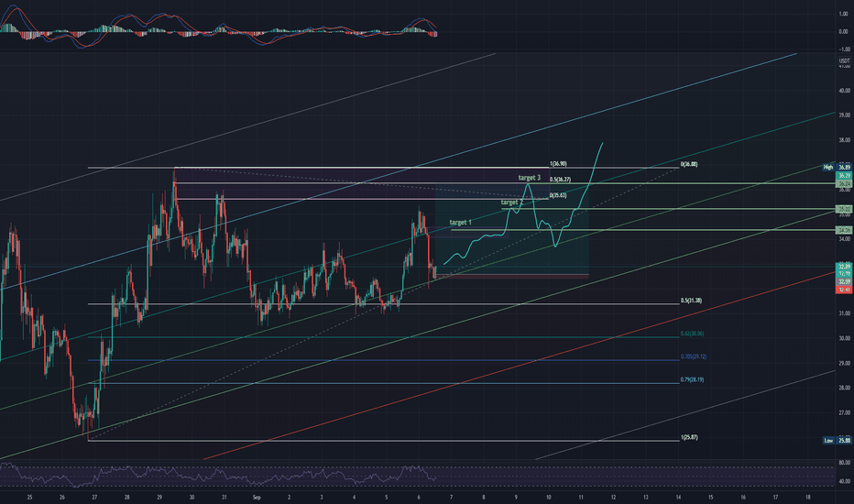This screenshot has height=504, width=854.
Task: Click the 1(25.87) retracement label
Action: [689, 437]
